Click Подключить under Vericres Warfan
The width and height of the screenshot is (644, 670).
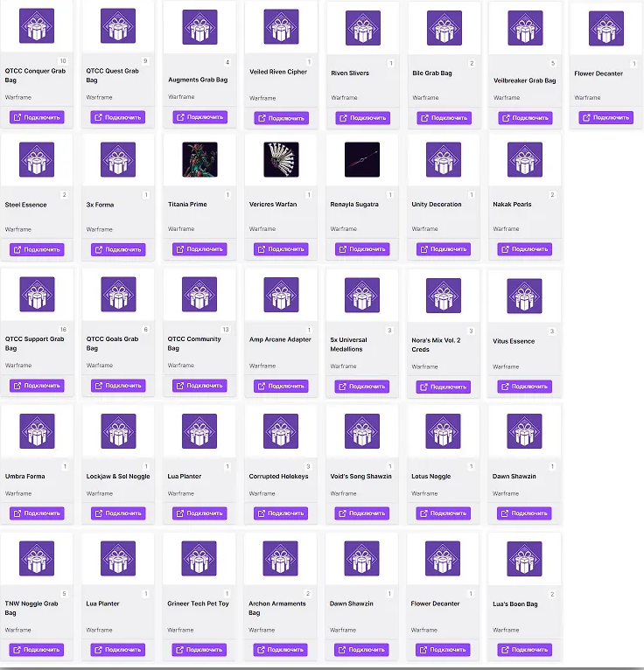pos(281,249)
